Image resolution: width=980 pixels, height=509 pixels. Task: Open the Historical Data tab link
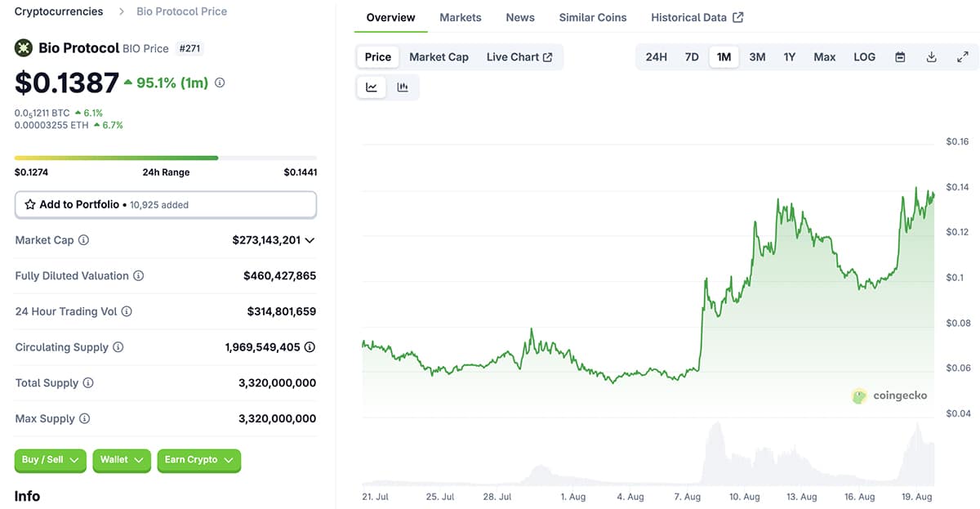click(697, 17)
